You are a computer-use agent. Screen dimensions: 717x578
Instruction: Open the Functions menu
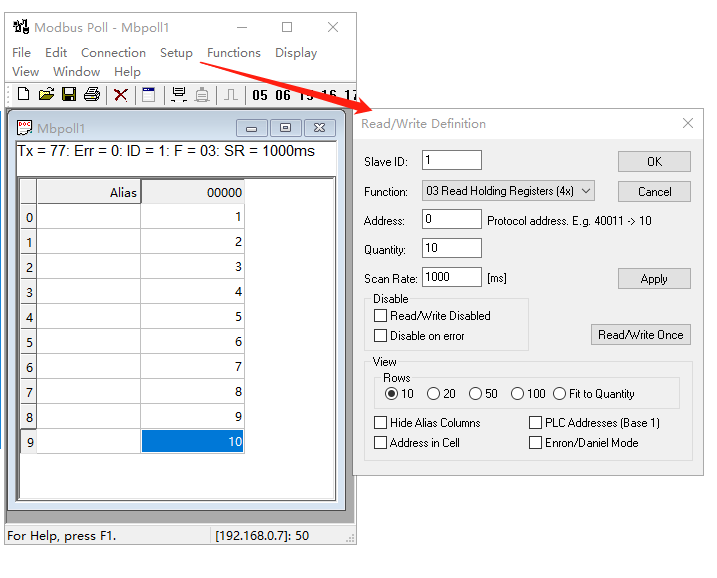tap(233, 53)
